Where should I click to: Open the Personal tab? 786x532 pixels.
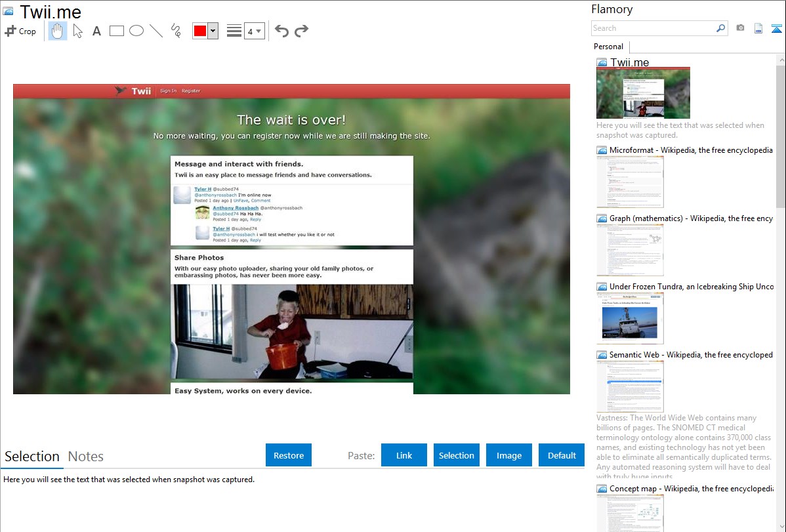point(608,47)
